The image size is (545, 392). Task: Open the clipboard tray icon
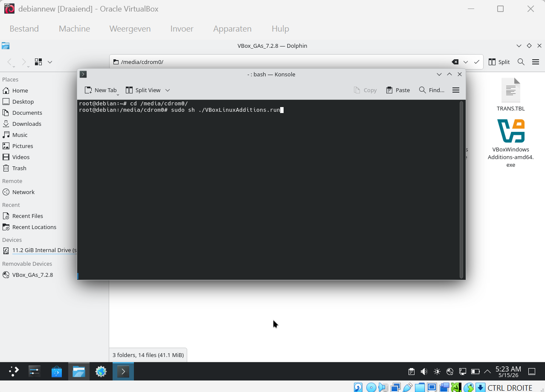click(x=412, y=372)
